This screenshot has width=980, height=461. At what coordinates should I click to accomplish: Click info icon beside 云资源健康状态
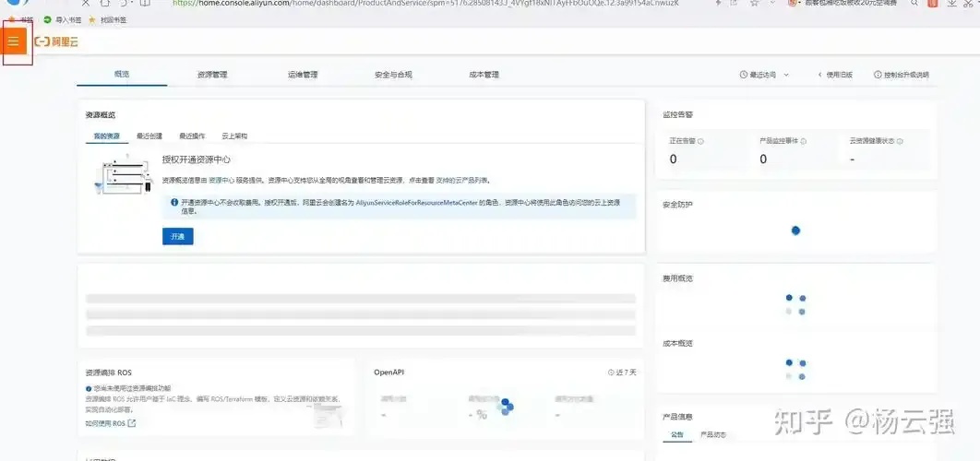[900, 142]
